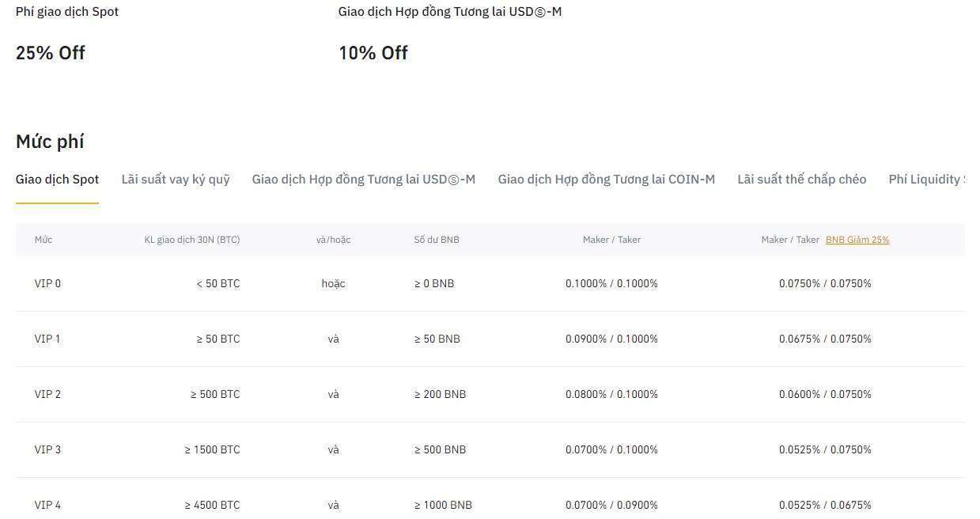Click the Phí giao dịch Spot label
The height and width of the screenshot is (519, 980).
[67, 12]
